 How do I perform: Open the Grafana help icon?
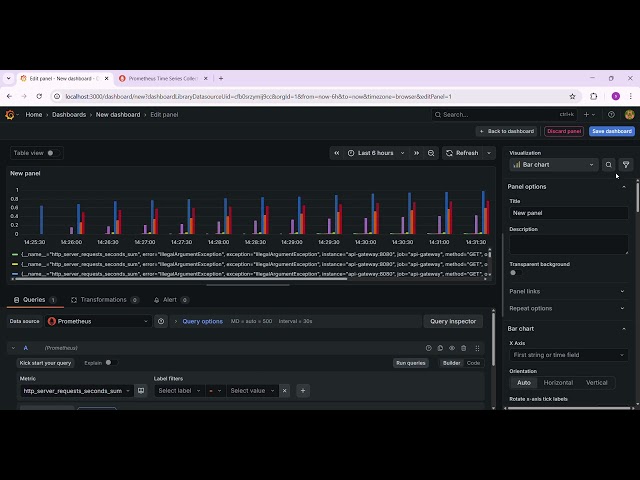611,115
